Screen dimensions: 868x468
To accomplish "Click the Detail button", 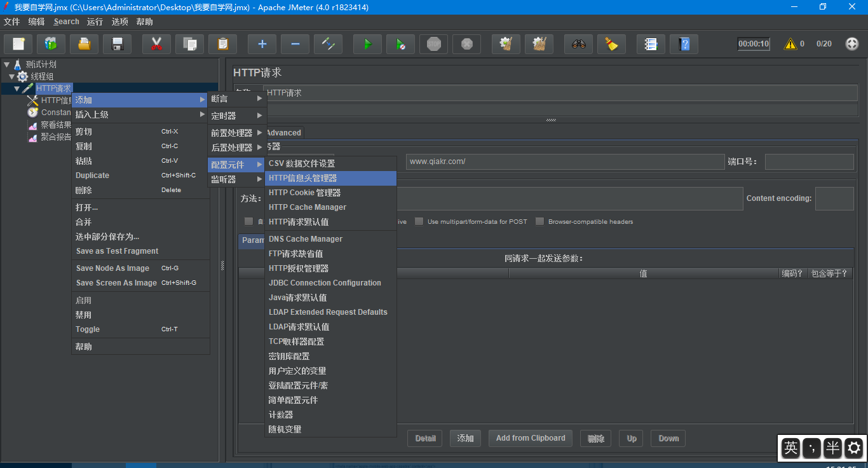I will tap(426, 438).
